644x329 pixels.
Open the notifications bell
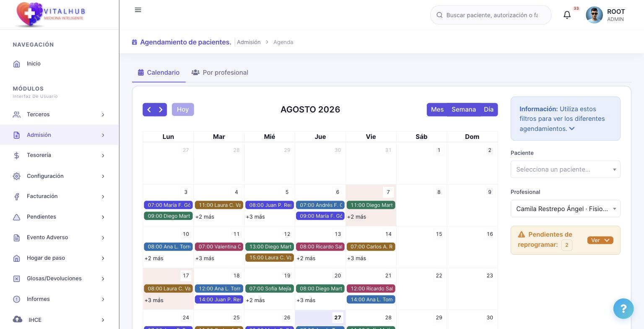coord(567,15)
